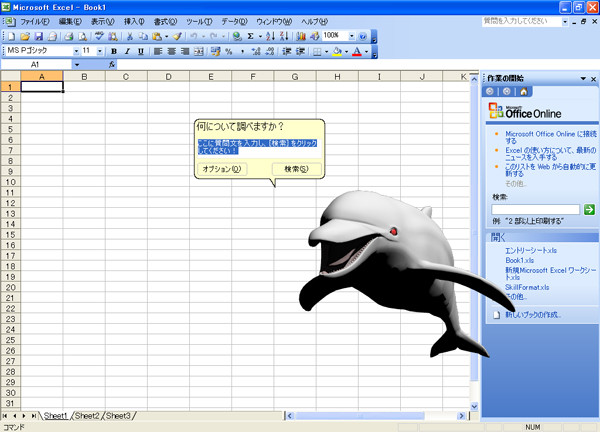Image resolution: width=600 pixels, height=432 pixels.
Task: Click the Insert Function fx icon
Action: [x=112, y=65]
